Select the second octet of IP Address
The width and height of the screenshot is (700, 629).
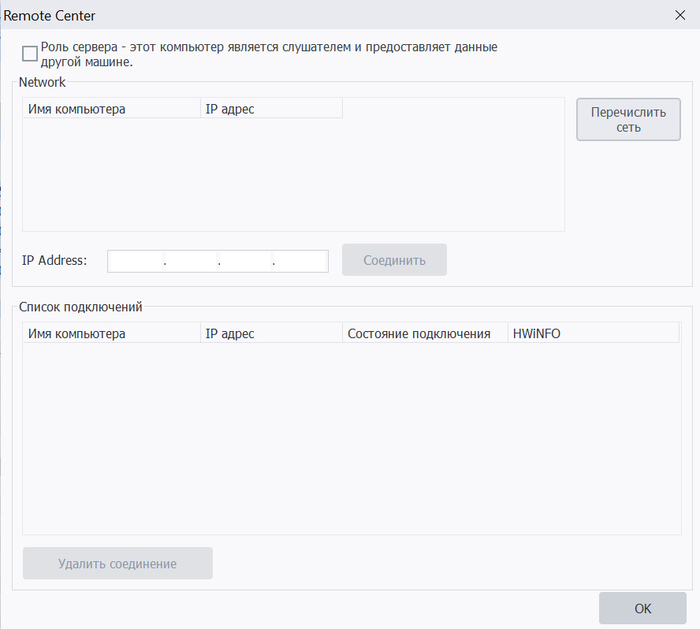coord(191,261)
